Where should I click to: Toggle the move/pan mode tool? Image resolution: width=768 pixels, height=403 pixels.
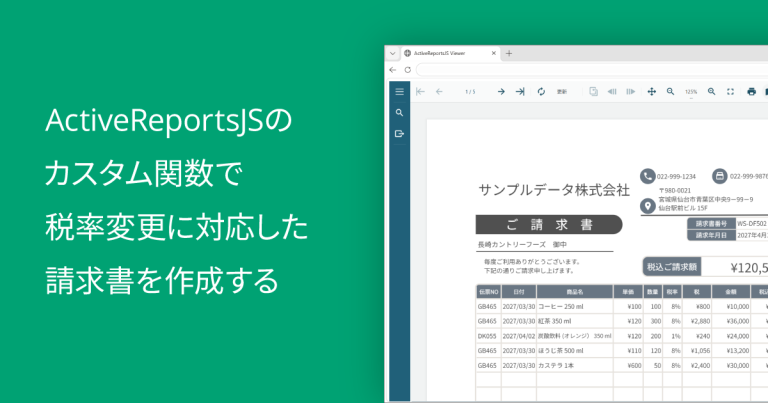651,92
